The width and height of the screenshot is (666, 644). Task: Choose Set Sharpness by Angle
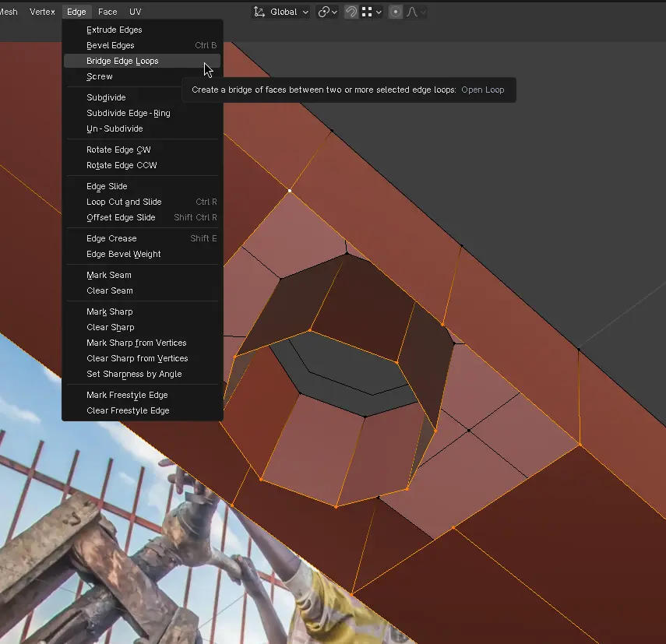143,374
